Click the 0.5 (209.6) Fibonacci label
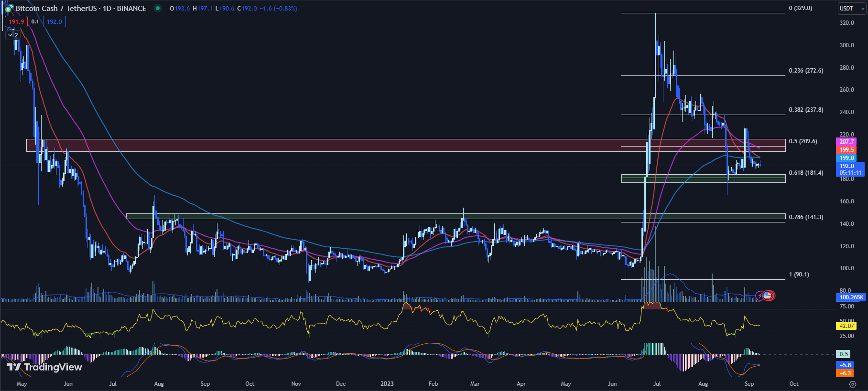Screen dimensions: 868x391 click(803, 141)
